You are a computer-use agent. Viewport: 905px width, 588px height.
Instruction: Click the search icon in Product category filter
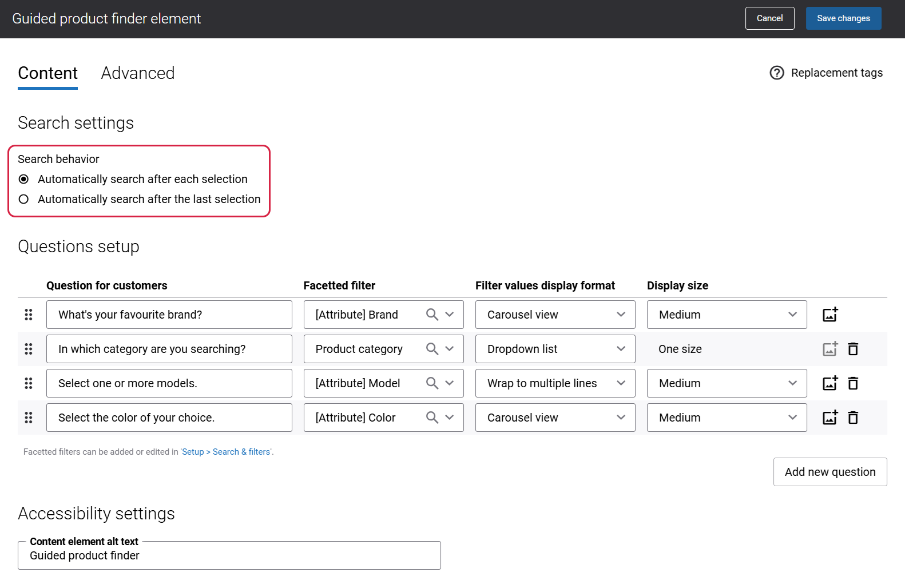point(432,349)
